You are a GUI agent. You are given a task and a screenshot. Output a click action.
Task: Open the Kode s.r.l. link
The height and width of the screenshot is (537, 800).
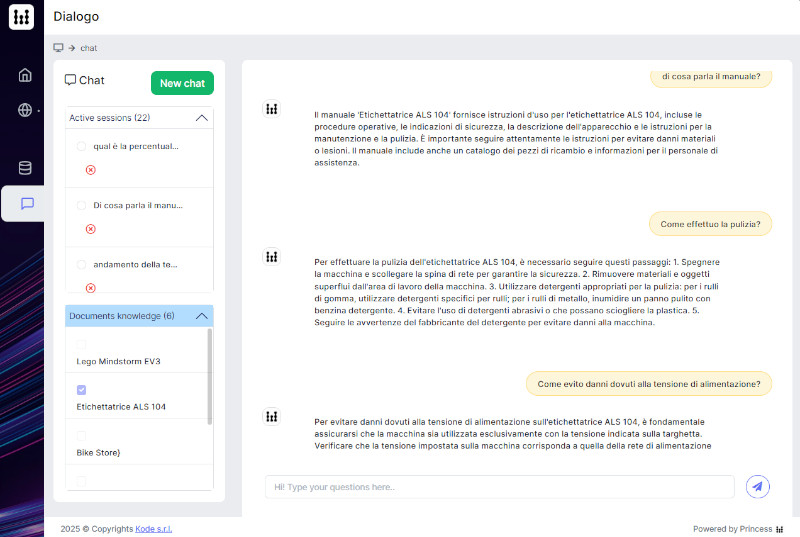(153, 528)
